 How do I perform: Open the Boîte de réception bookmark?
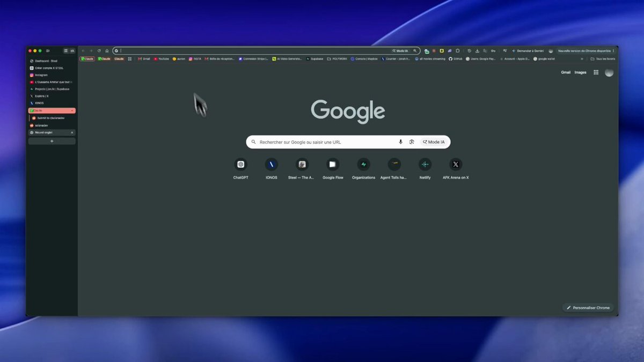pyautogui.click(x=219, y=58)
